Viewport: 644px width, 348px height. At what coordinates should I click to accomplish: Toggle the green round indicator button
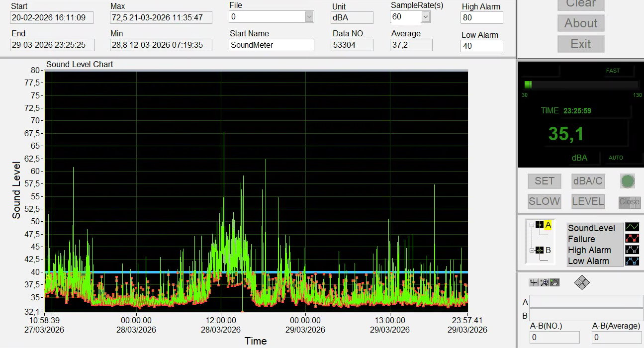(x=628, y=181)
